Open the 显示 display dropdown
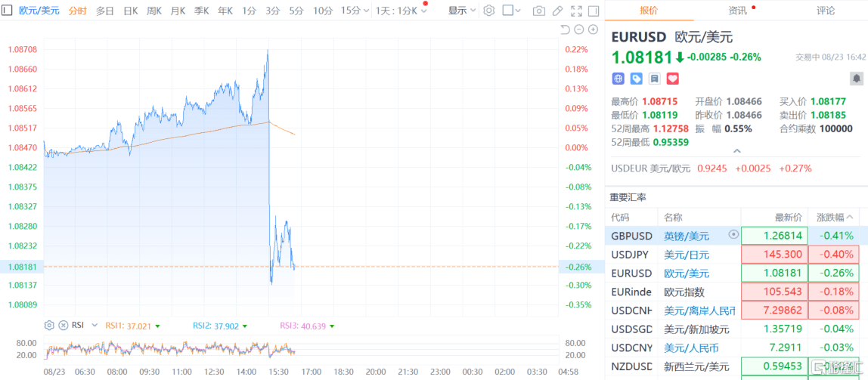 point(462,11)
